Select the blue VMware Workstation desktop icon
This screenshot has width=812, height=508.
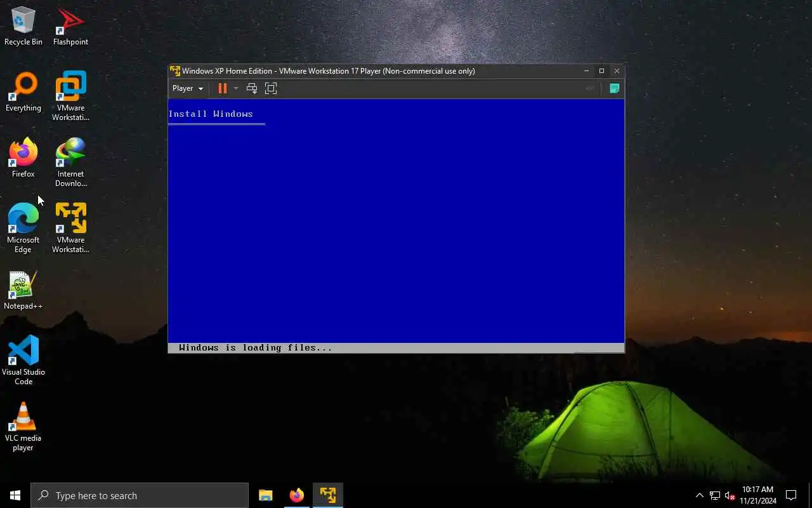(x=70, y=95)
